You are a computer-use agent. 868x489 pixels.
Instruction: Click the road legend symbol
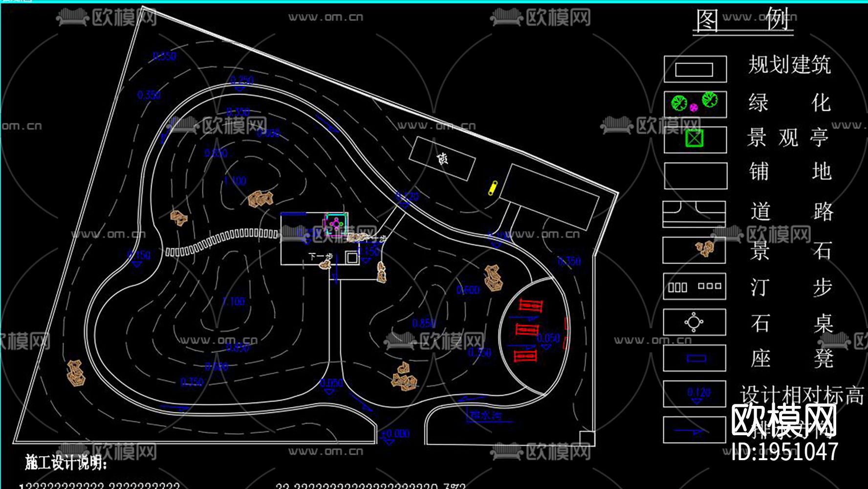point(694,214)
